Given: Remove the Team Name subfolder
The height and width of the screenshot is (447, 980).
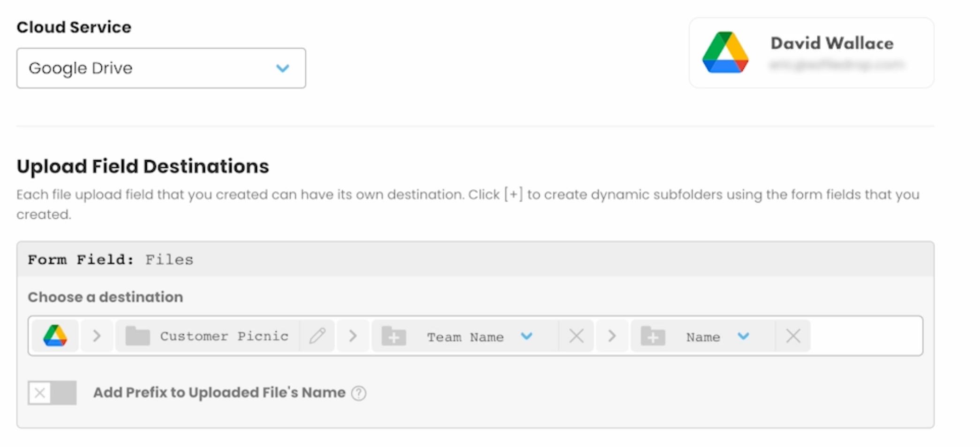Looking at the screenshot, I should tap(576, 336).
